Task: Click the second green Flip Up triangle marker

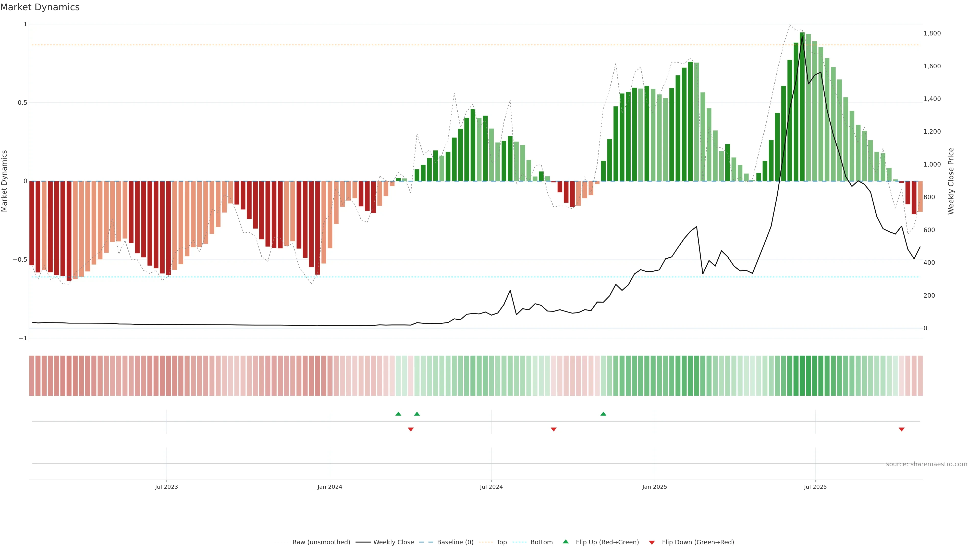Action: [416, 414]
